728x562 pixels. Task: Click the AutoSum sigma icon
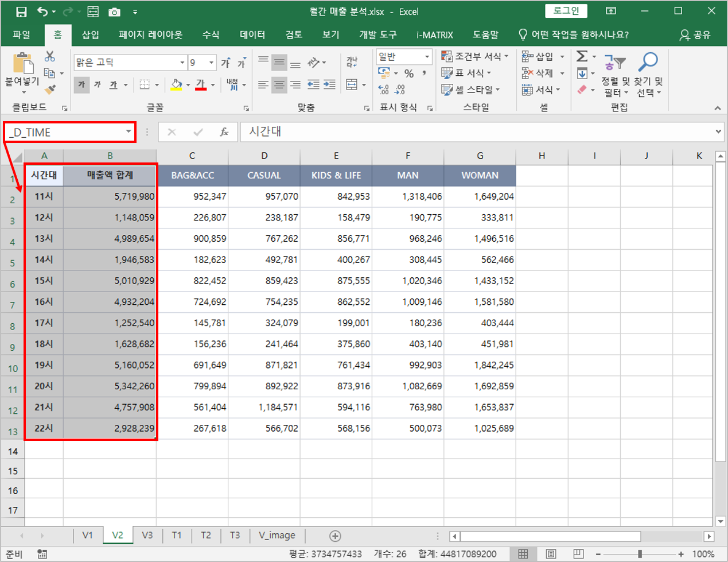(582, 56)
